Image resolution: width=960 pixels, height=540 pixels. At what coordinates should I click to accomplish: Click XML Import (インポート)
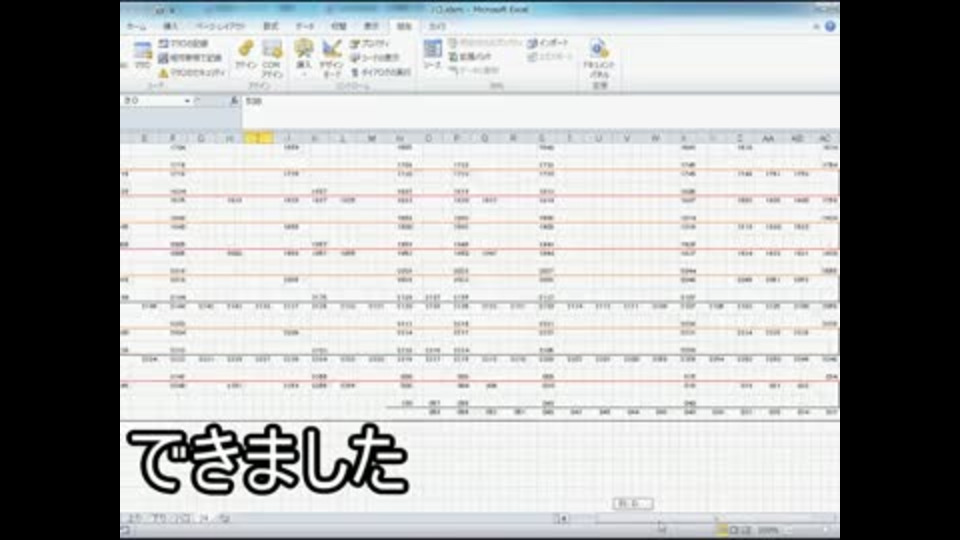[548, 43]
